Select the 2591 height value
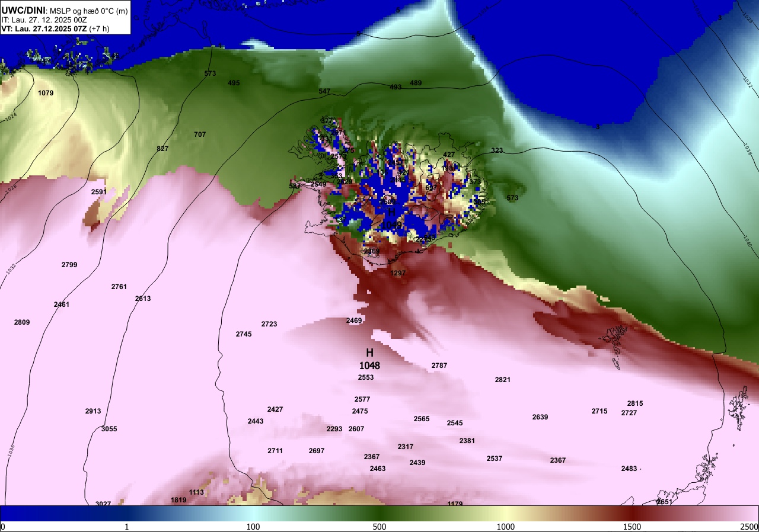 [x=99, y=192]
